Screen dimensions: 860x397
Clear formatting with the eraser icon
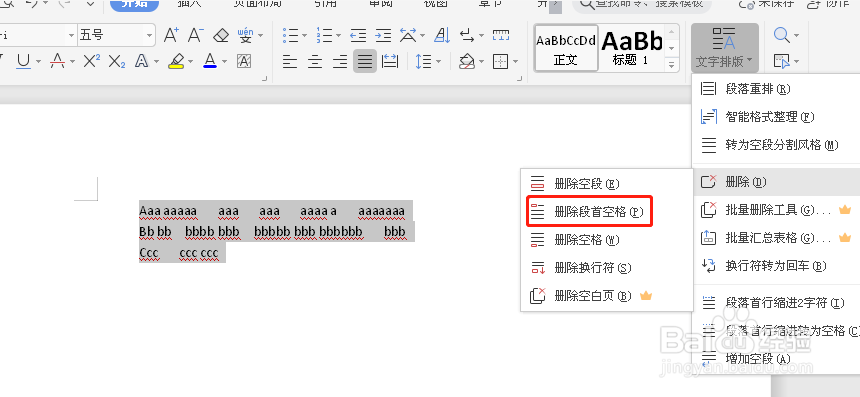click(221, 36)
